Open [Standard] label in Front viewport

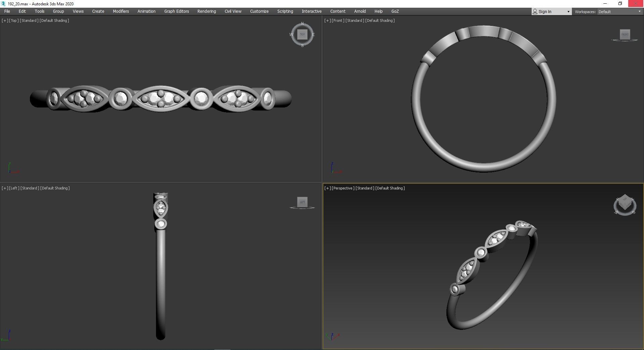[355, 20]
